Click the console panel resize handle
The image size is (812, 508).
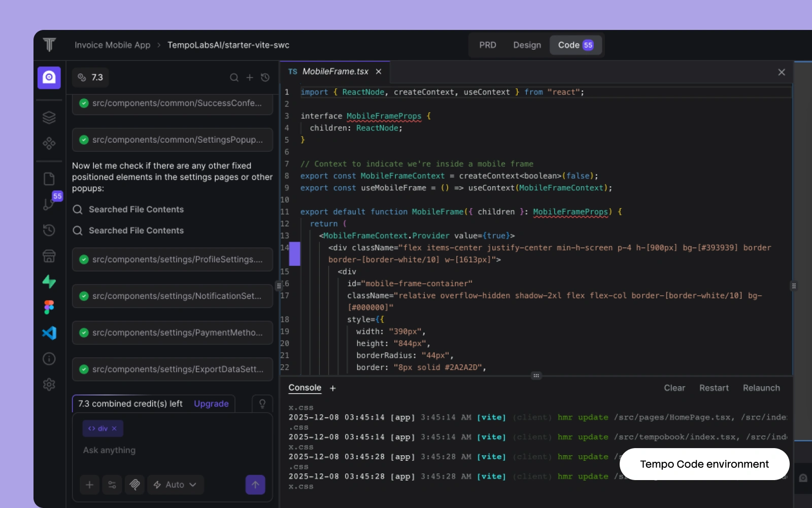click(536, 376)
